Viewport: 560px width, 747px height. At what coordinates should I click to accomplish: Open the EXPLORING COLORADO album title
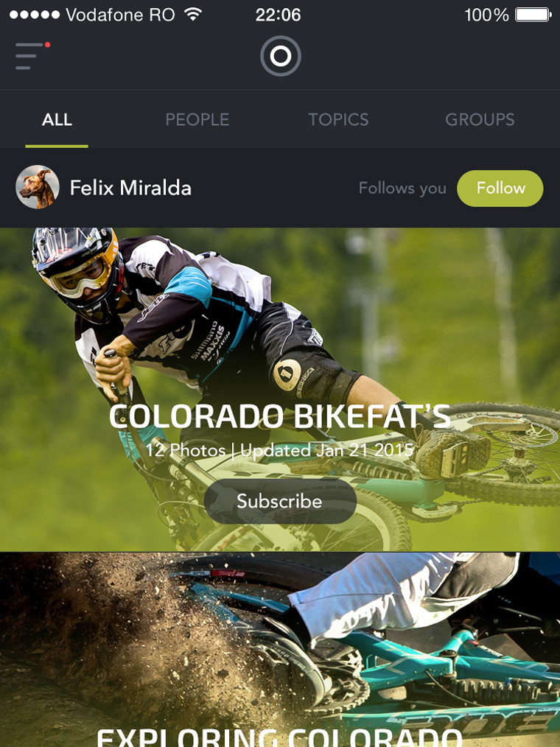280,737
